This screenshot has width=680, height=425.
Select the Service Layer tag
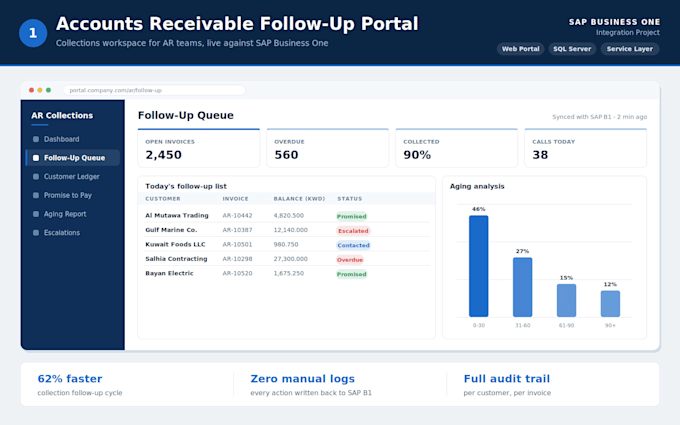pyautogui.click(x=630, y=49)
